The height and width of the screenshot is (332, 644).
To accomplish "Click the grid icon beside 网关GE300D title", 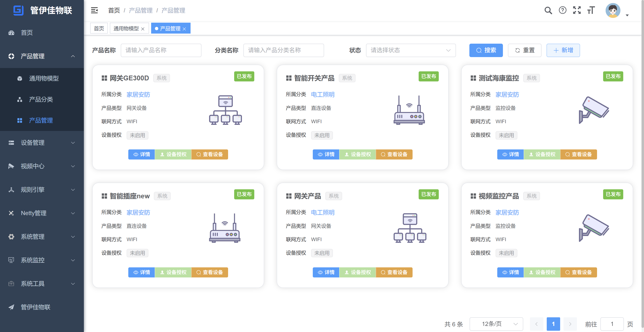I will coord(104,78).
